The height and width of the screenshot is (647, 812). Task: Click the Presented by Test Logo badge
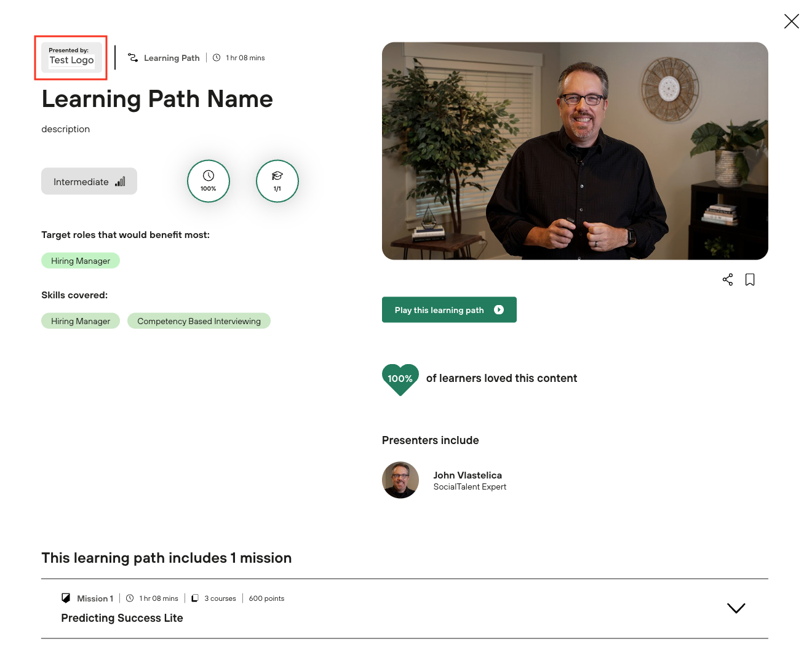coord(71,57)
